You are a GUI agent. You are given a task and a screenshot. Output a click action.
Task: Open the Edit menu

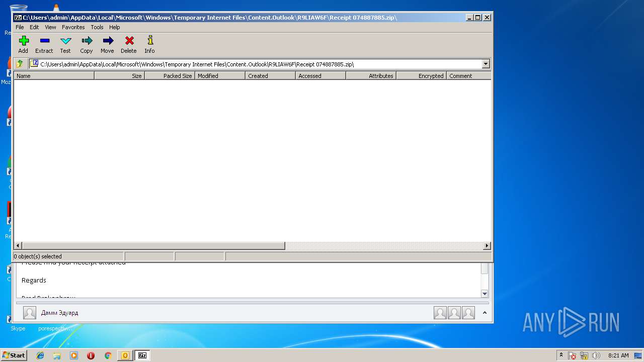[34, 27]
